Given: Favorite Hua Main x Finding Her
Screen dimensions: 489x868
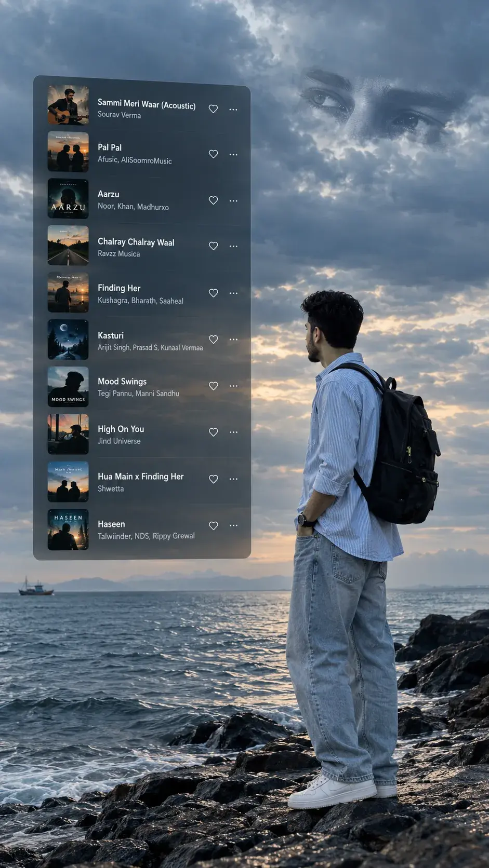Looking at the screenshot, I should [x=213, y=479].
